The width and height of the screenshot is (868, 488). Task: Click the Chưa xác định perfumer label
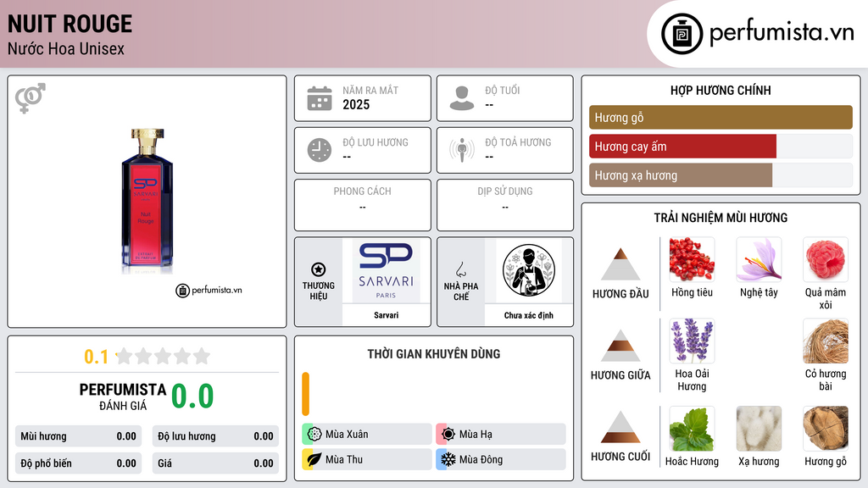pyautogui.click(x=528, y=315)
